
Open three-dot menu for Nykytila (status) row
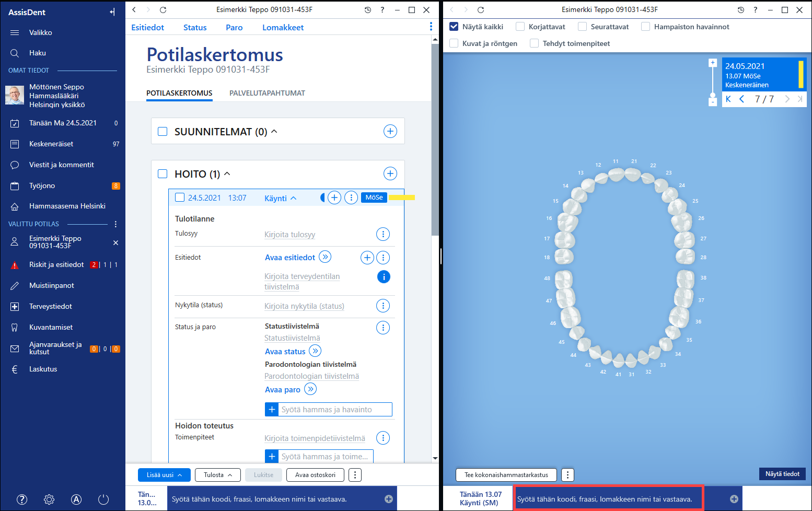(383, 306)
